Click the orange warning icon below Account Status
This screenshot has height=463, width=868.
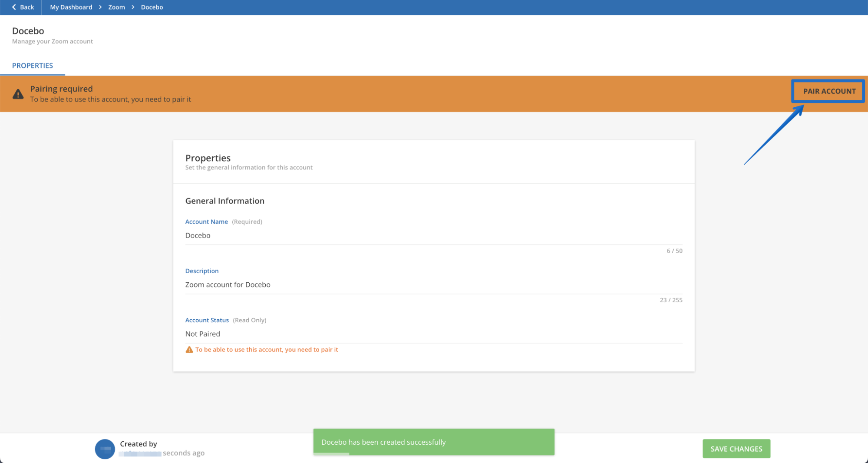[x=189, y=350]
